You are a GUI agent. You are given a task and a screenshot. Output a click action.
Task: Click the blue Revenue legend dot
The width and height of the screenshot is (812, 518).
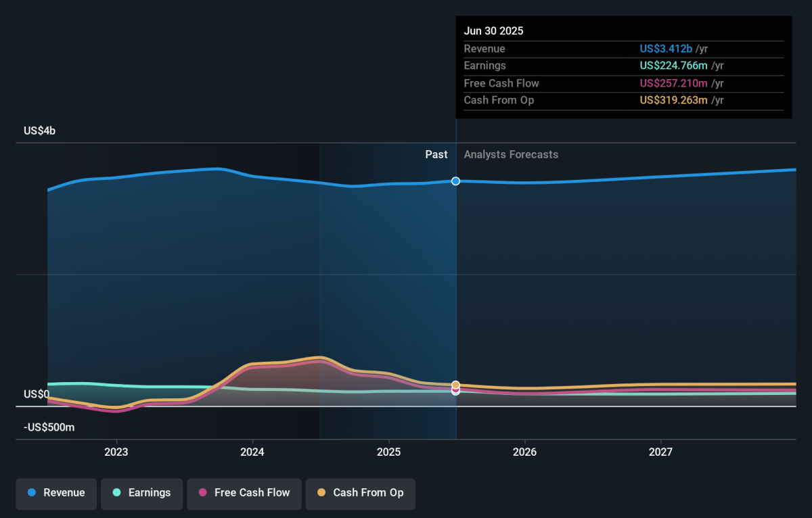[32, 493]
